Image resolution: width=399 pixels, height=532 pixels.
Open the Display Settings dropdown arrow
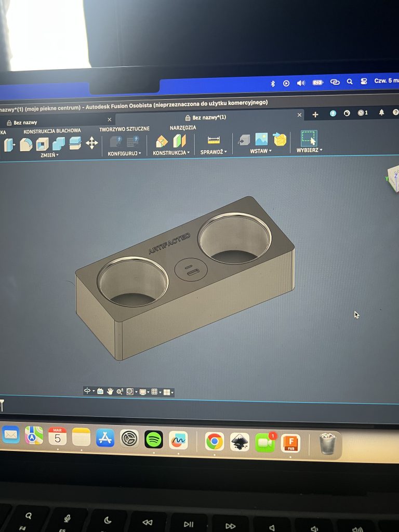[149, 392]
